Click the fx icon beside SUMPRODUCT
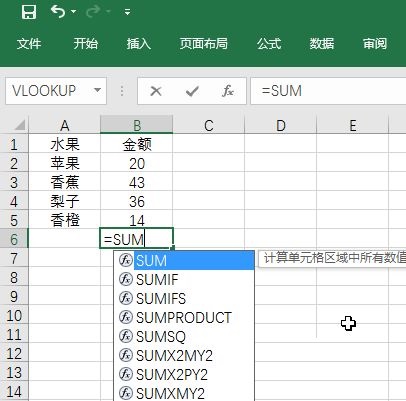This screenshot has height=401, width=406. click(x=126, y=317)
